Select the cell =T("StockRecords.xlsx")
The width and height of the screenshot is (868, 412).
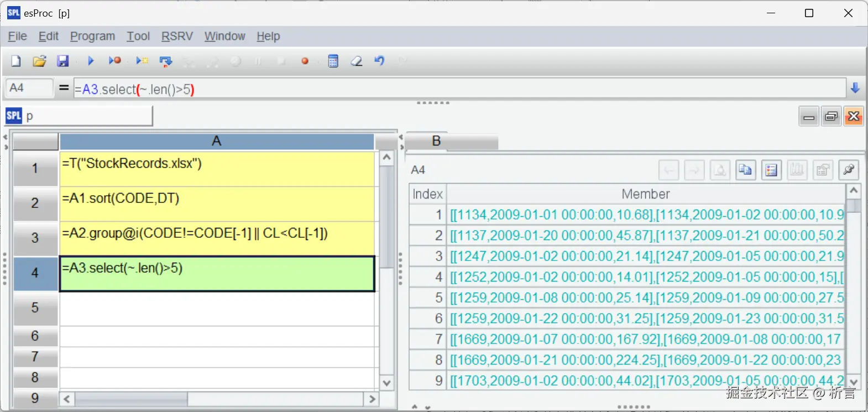tap(217, 169)
